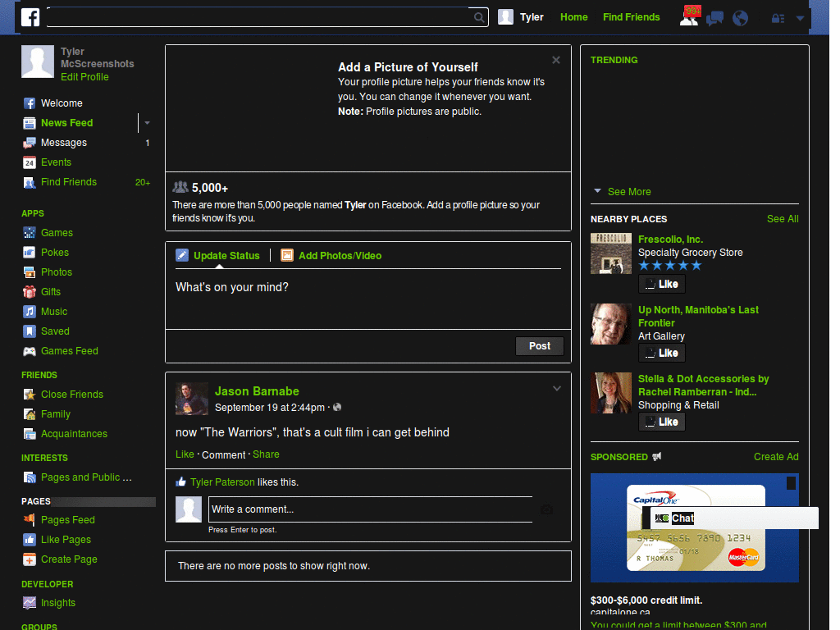The height and width of the screenshot is (630, 840).
Task: Like Frescolio, Inc. nearby place
Action: tap(662, 284)
